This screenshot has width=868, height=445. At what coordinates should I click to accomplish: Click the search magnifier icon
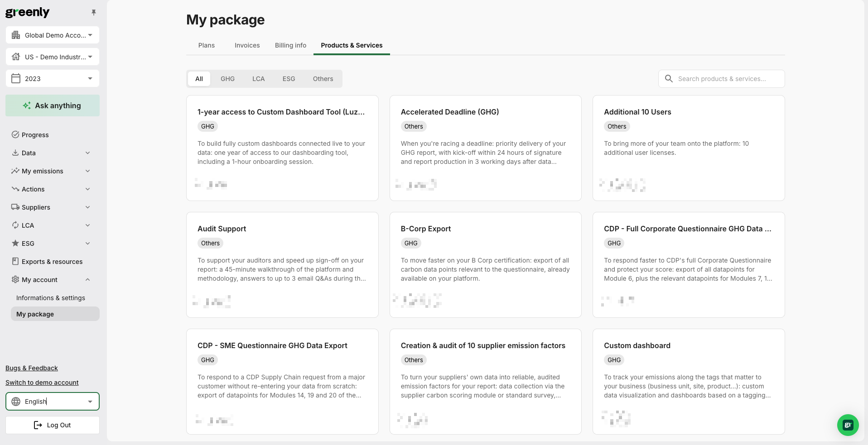click(x=669, y=79)
